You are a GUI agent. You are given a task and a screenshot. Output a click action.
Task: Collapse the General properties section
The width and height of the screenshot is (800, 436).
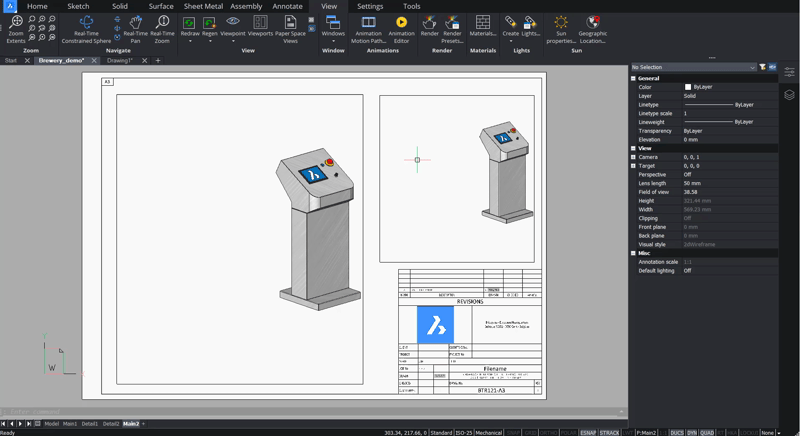pos(633,78)
